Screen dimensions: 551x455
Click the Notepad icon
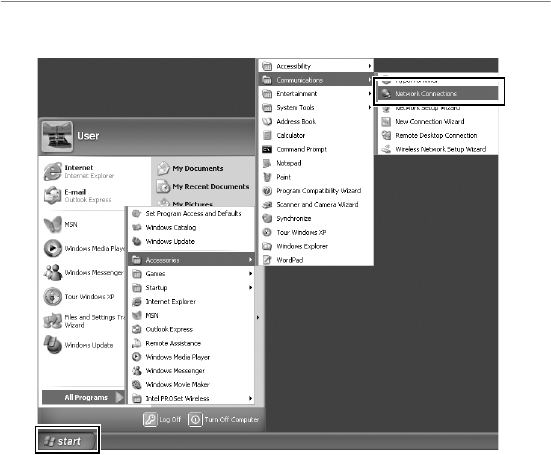[267, 163]
